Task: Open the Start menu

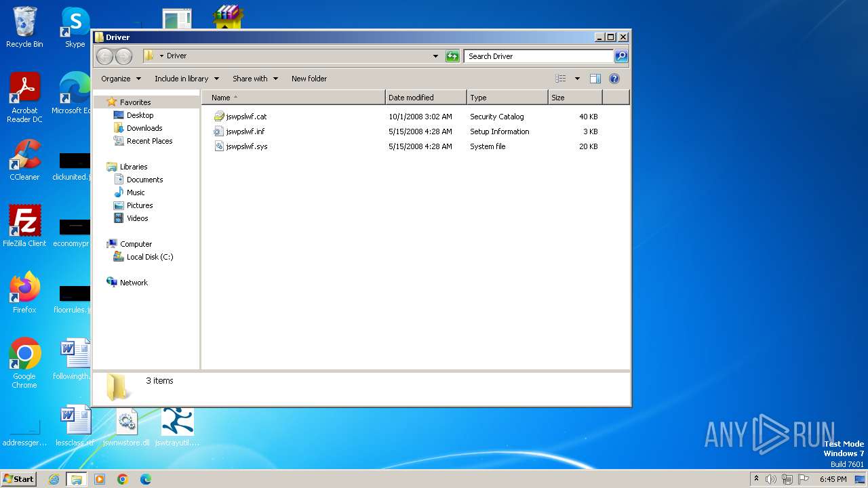Action: tap(19, 479)
